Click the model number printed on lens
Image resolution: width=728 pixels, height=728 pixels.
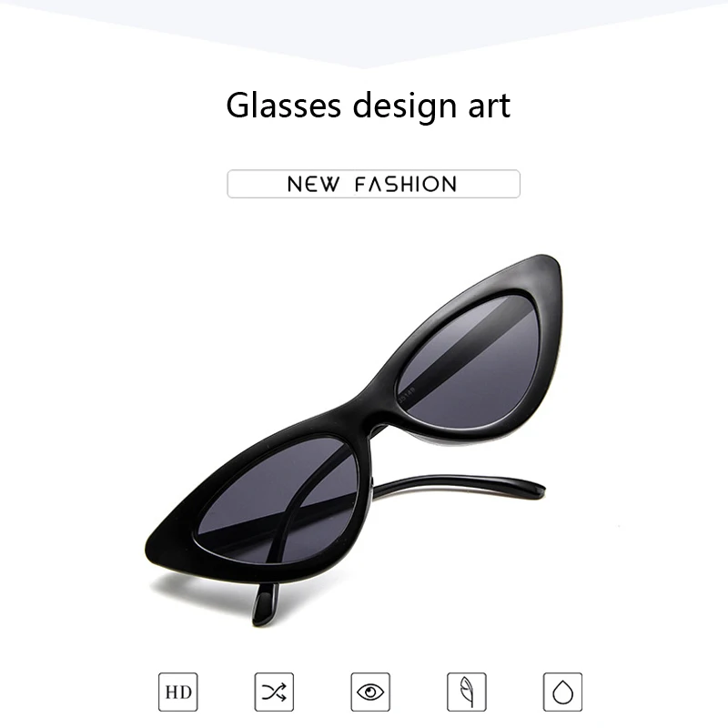coord(407,395)
